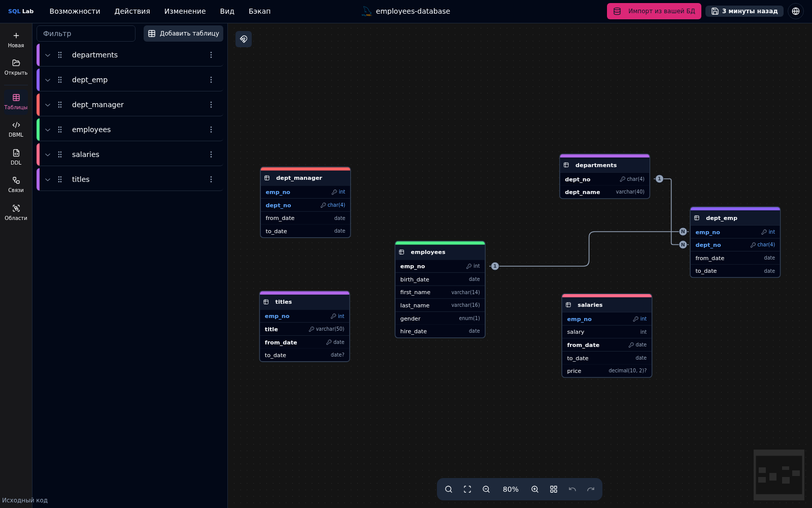Open the language globe menu

796,11
